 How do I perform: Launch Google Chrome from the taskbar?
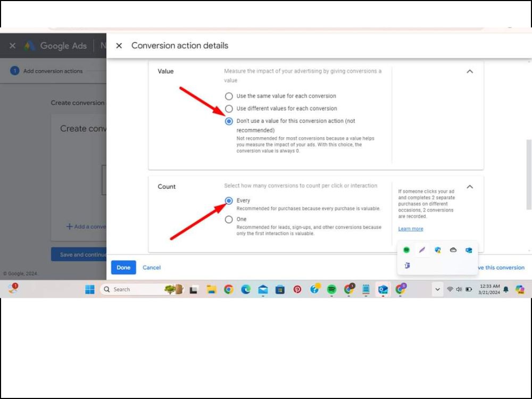(x=229, y=289)
